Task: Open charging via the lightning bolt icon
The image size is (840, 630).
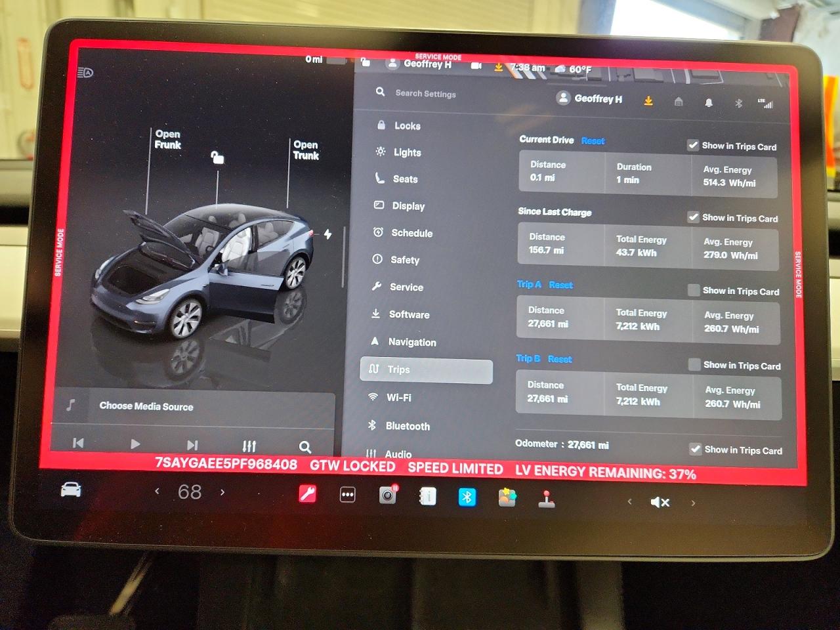Action: (327, 234)
